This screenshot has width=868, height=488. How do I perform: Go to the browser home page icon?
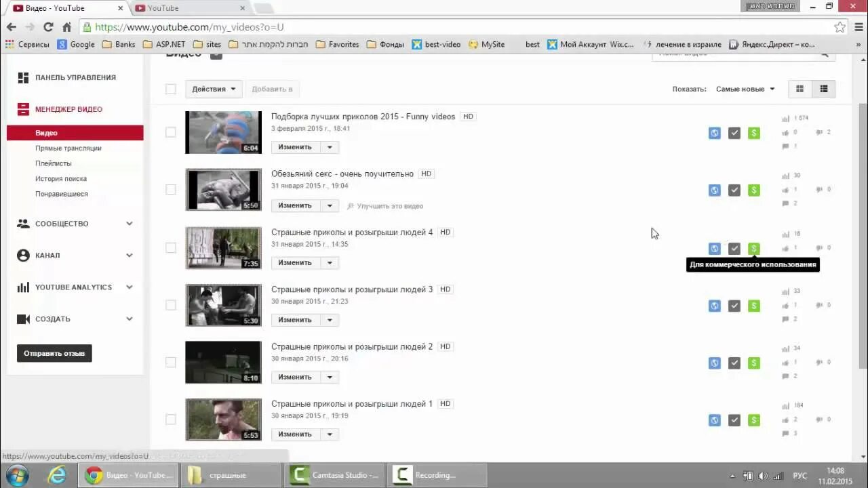[x=66, y=27]
